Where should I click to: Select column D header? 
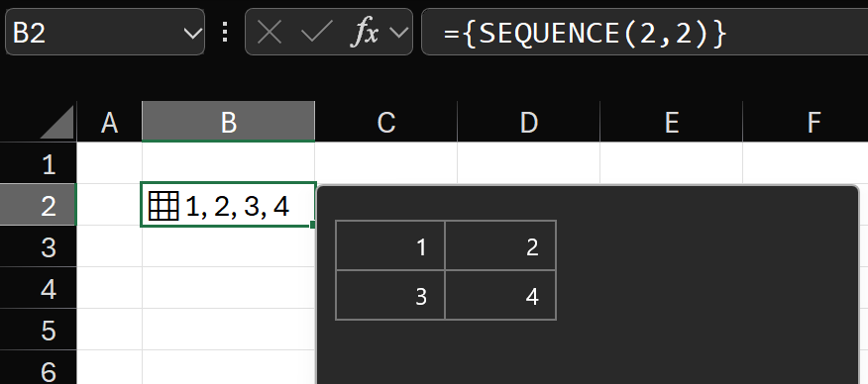(529, 122)
